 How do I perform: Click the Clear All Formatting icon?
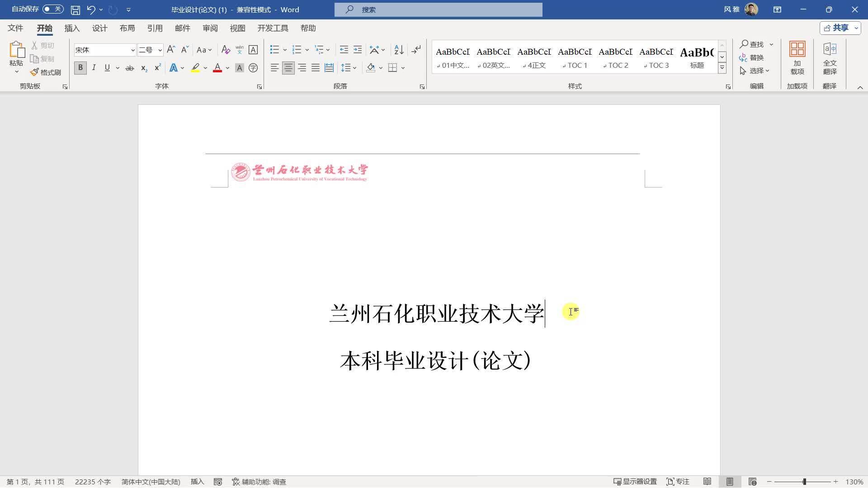coord(226,50)
